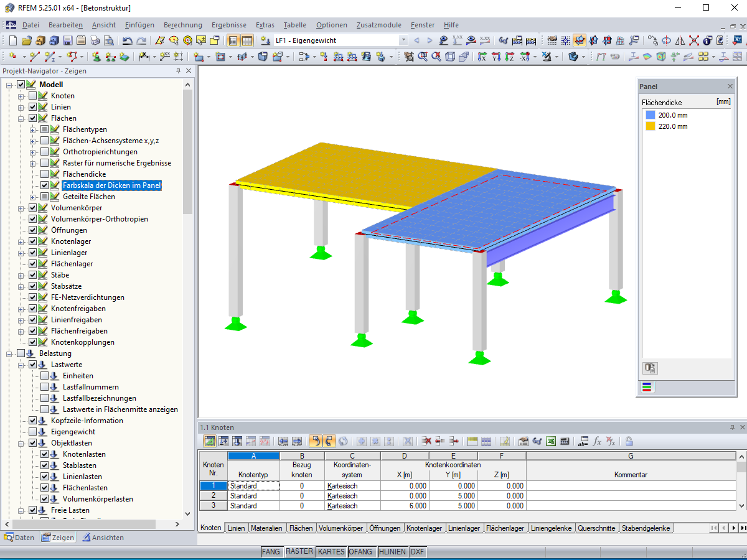Open the Berechnung menu
The height and width of the screenshot is (560, 747).
[x=183, y=25]
